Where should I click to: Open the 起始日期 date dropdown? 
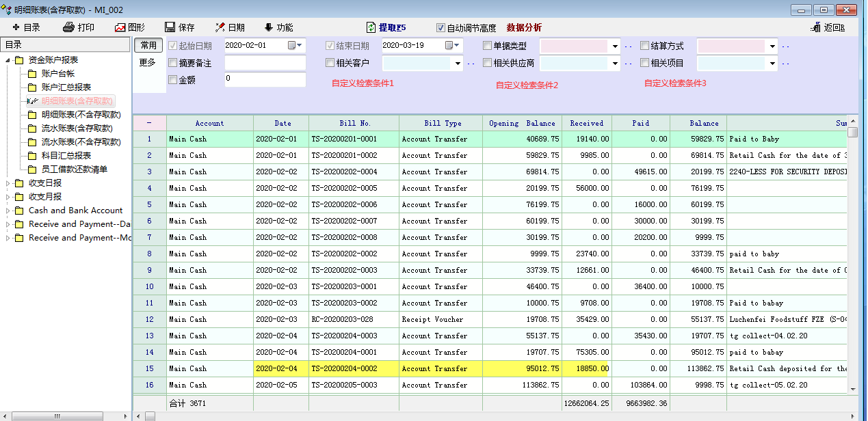coord(295,46)
